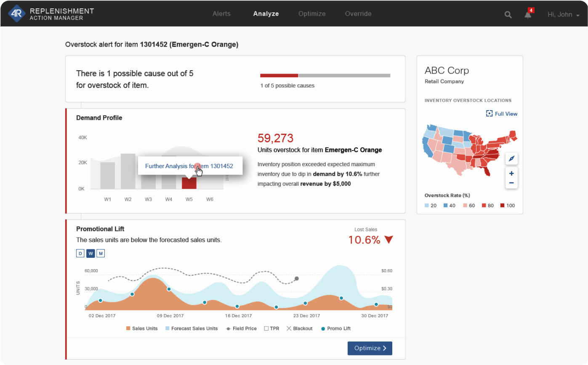Click the Full View expand icon
Image resolution: width=588 pixels, height=365 pixels.
point(489,114)
